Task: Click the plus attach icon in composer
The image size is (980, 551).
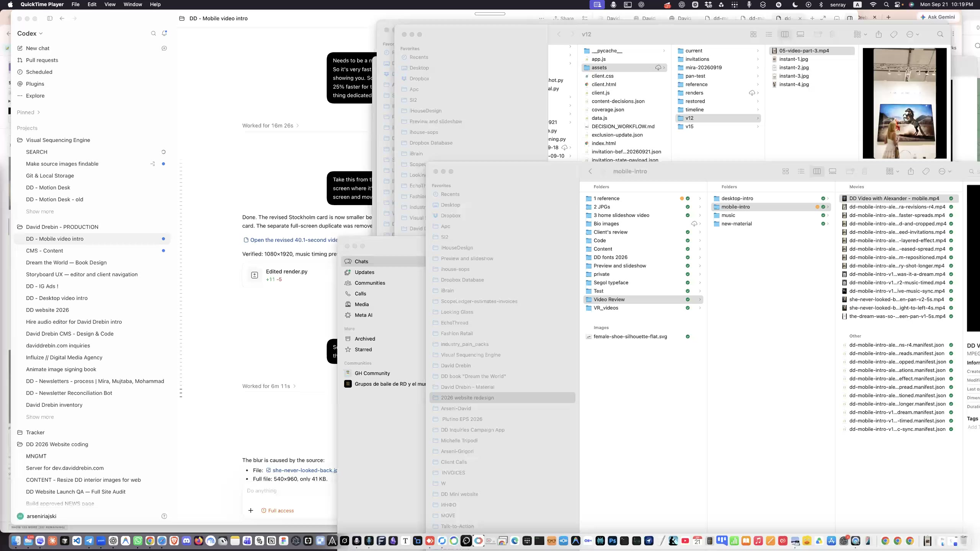Action: click(x=251, y=510)
